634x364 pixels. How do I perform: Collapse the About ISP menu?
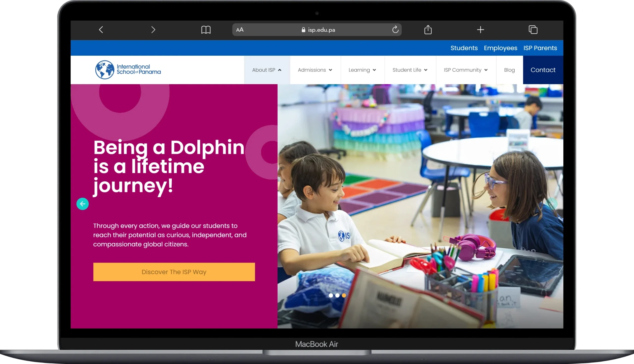[x=267, y=70]
